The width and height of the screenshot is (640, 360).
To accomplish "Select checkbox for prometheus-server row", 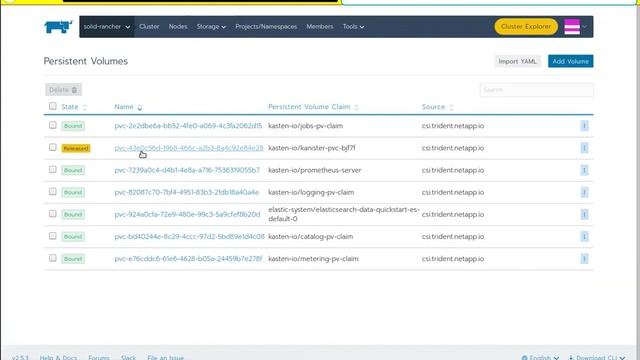I will (x=53, y=169).
